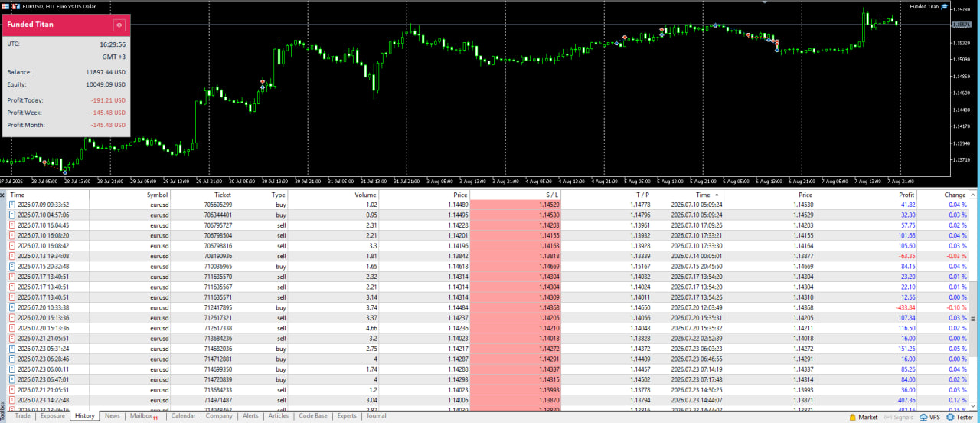Screen dimensions: 980x423
Task: Click the Balance value 11897.44 USD
Action: 106,72
